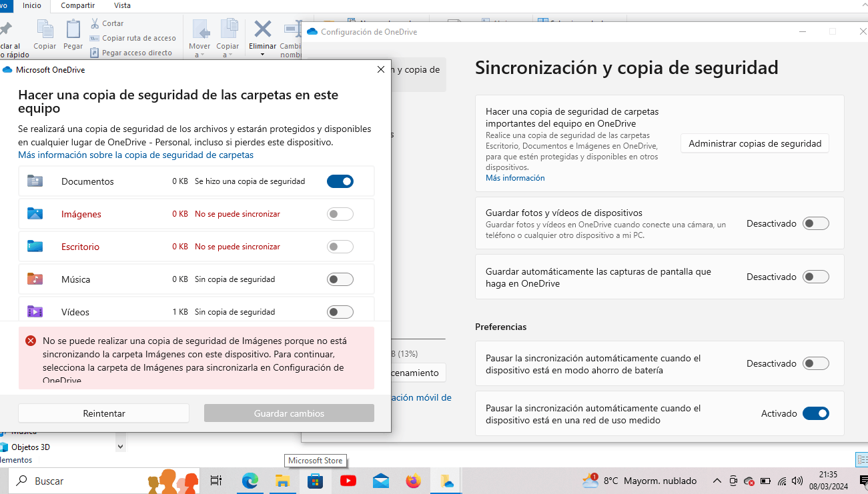This screenshot has width=868, height=494.
Task: Click the Cortar scissors icon
Action: [x=95, y=23]
